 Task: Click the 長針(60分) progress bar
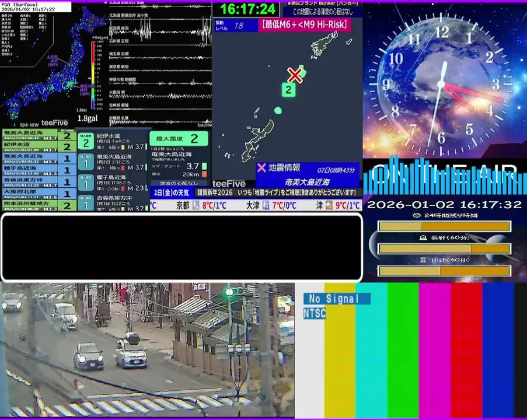pos(444,249)
